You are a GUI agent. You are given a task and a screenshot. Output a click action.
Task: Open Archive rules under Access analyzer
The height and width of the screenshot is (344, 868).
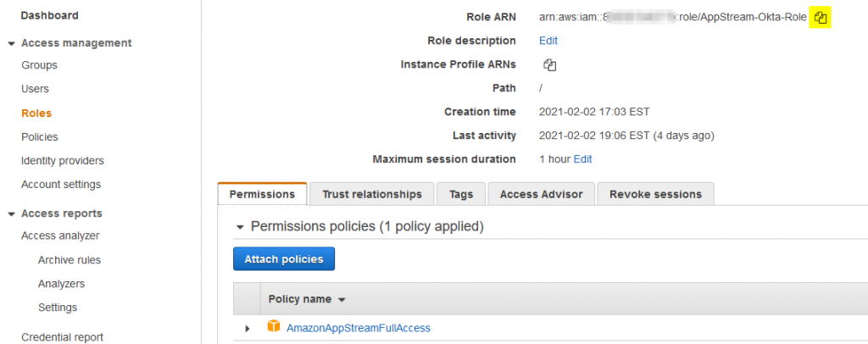click(x=70, y=260)
